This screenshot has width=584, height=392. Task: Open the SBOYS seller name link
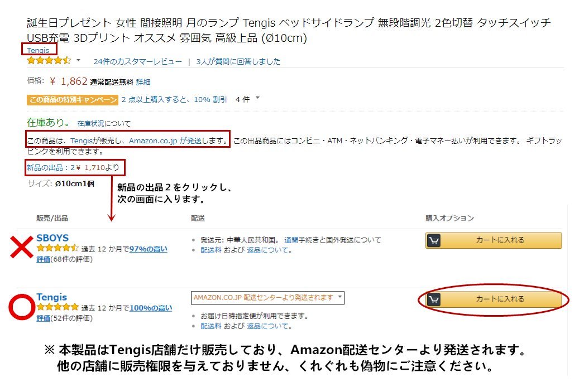click(x=52, y=238)
